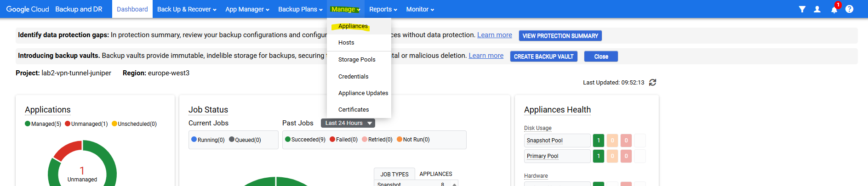Open Appliance Updates menu entry
This screenshot has width=868, height=186.
363,93
